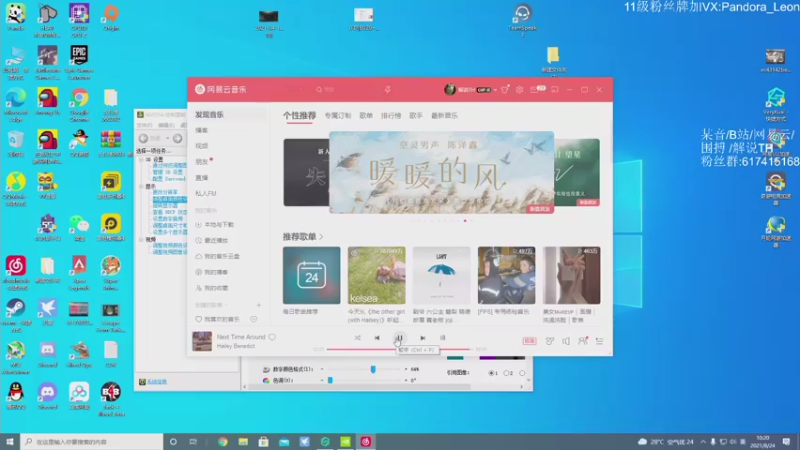The width and height of the screenshot is (800, 450).
Task: Open the listen-together icon in player bar
Action: (x=583, y=341)
